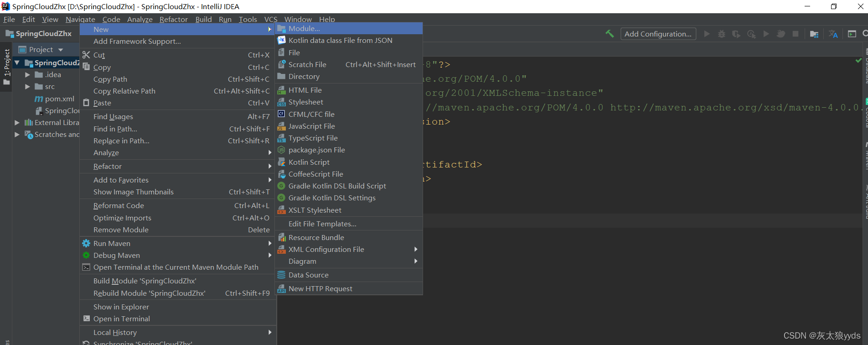Choose Directory in New submenu
The width and height of the screenshot is (868, 345).
coord(350,76)
